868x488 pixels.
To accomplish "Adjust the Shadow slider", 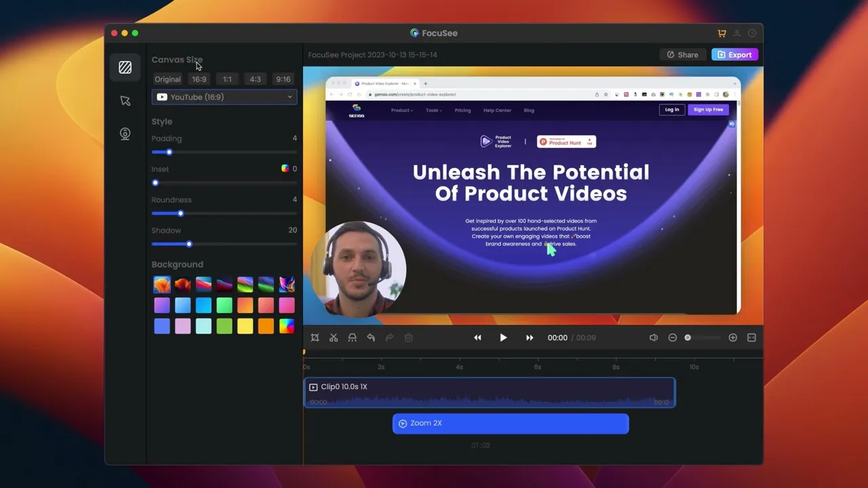I will point(224,244).
